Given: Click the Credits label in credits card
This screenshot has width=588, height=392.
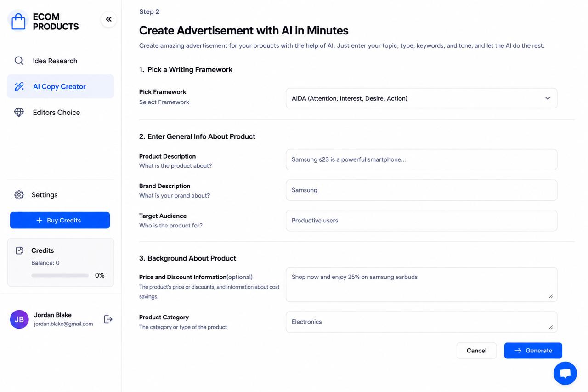Looking at the screenshot, I should coord(42,250).
